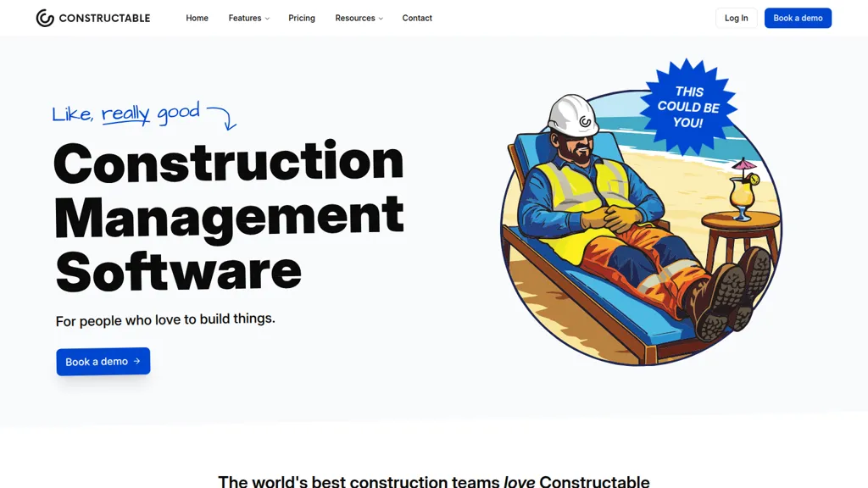This screenshot has width=868, height=488.
Task: Click the arrow icon in hero demo button
Action: click(x=136, y=361)
